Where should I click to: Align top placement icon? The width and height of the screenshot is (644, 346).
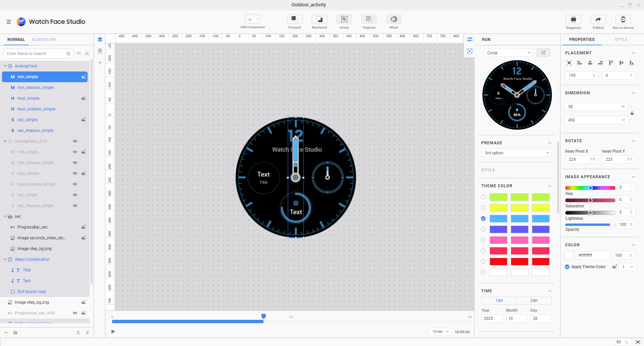(x=611, y=63)
